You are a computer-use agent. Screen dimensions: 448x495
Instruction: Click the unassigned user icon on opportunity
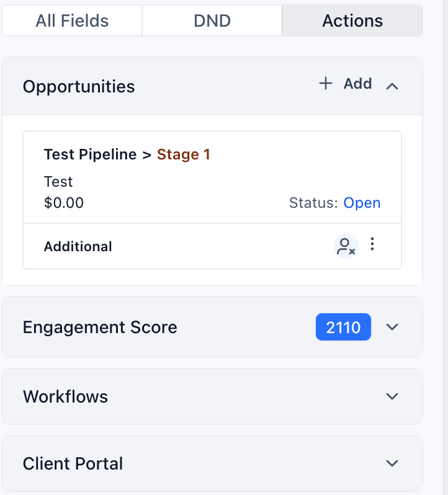(345, 246)
